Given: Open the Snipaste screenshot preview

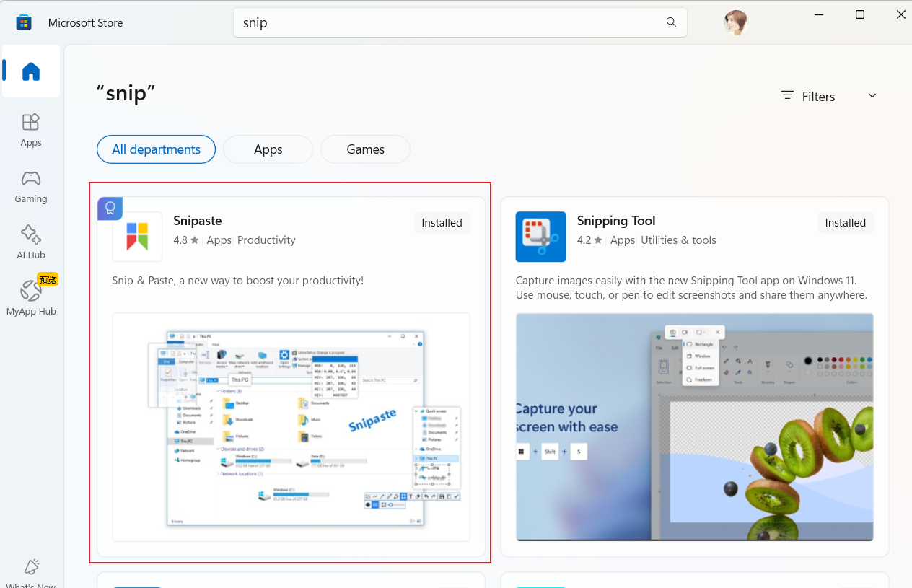Looking at the screenshot, I should [291, 427].
